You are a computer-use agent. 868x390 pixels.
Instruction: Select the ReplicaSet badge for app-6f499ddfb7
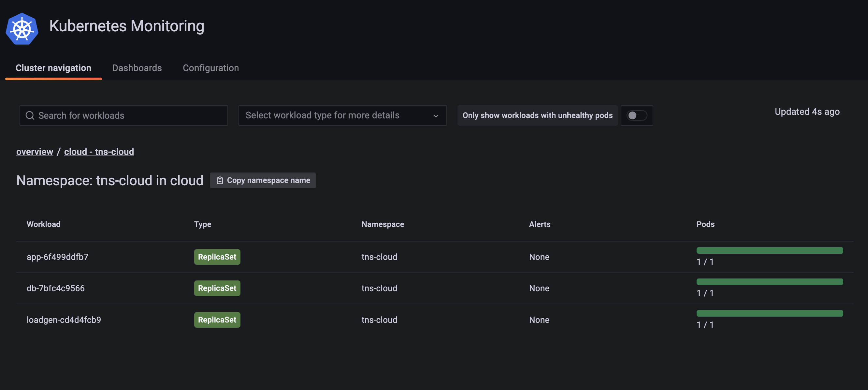217,256
